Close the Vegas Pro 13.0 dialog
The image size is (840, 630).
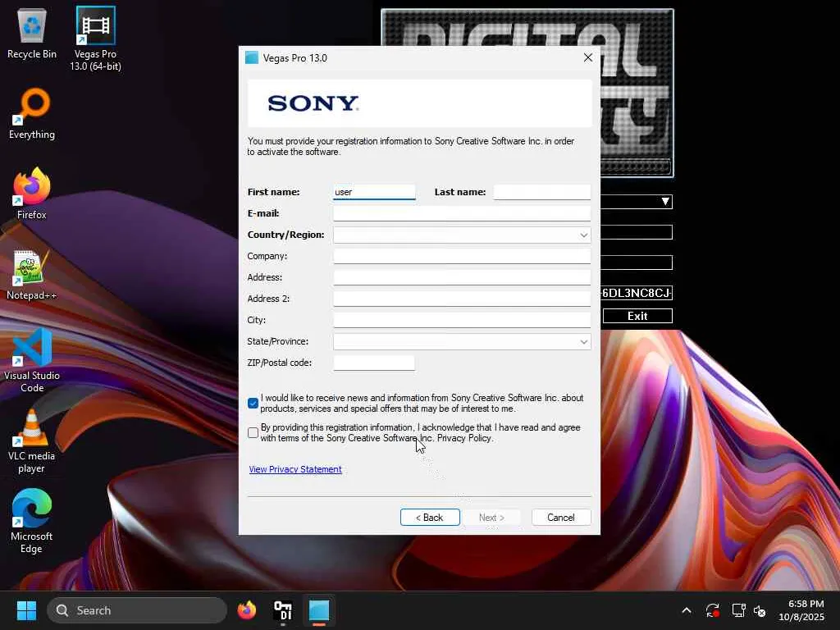[x=587, y=57]
